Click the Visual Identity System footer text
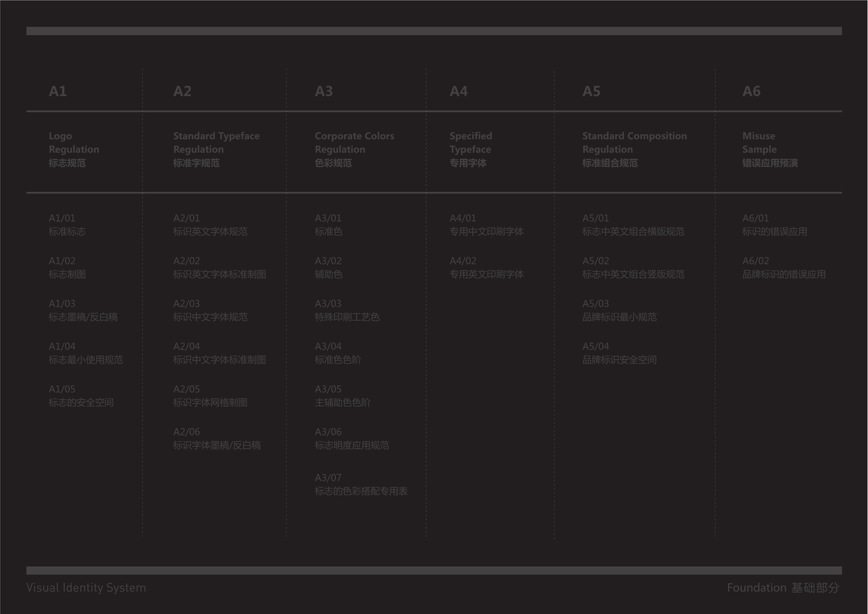Image resolution: width=868 pixels, height=614 pixels. pos(86,588)
